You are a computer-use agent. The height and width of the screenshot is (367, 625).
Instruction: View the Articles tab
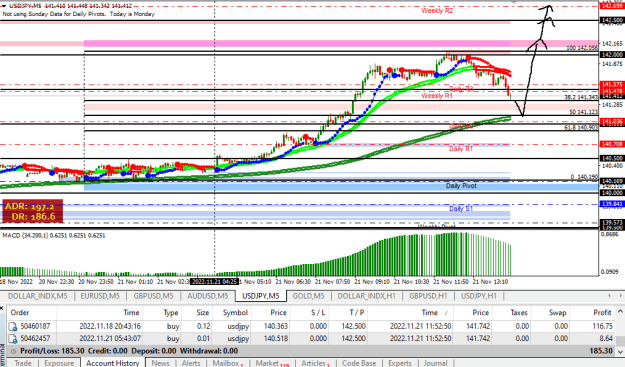(x=315, y=363)
